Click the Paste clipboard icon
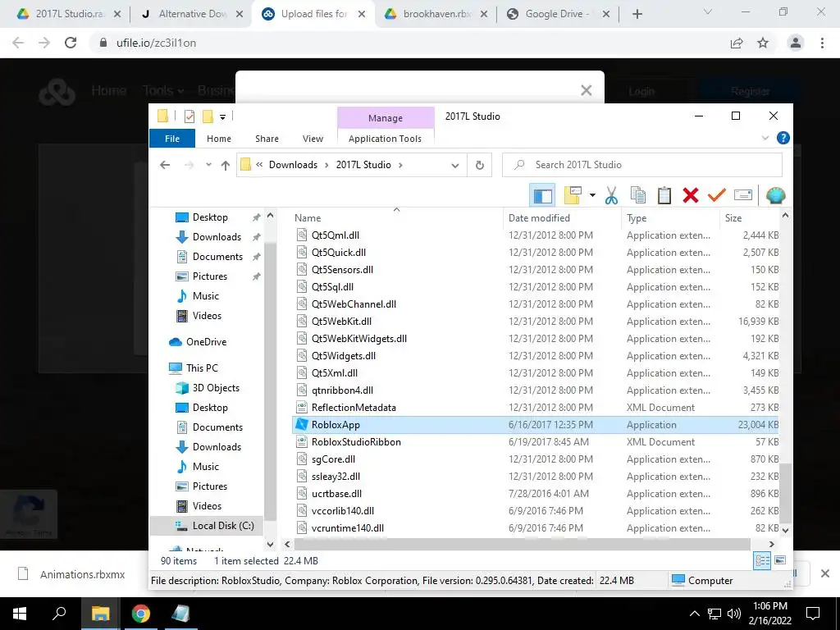Image resolution: width=840 pixels, height=630 pixels. point(664,195)
